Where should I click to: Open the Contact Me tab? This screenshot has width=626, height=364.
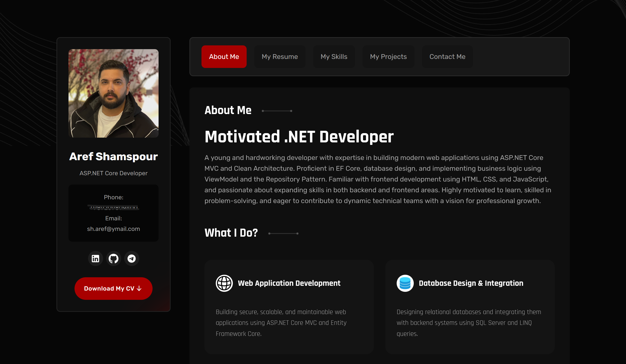447,57
